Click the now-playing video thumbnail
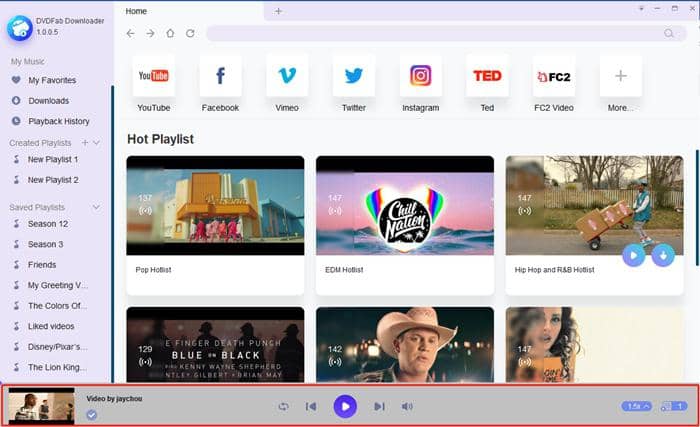The width and height of the screenshot is (700, 427). pyautogui.click(x=42, y=406)
